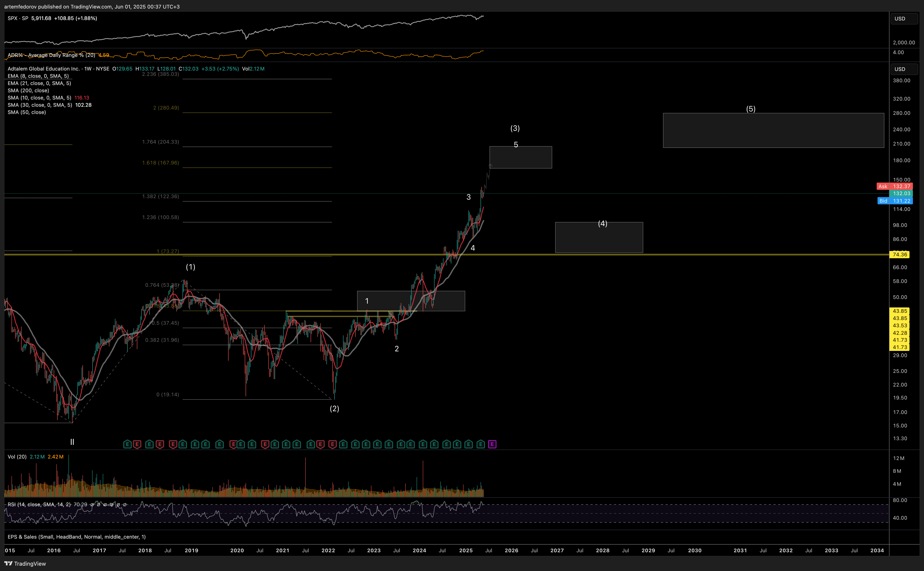Click the 80.00 RSI scale label
The image size is (924, 571).
(900, 500)
